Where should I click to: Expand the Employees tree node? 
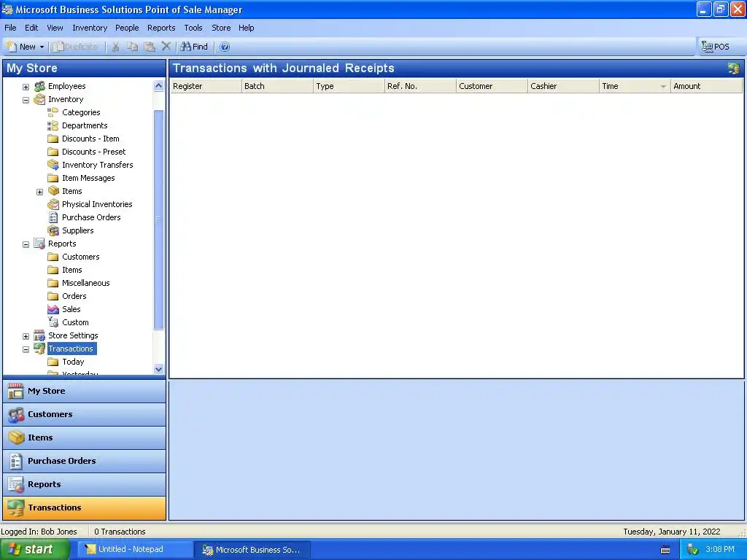pyautogui.click(x=26, y=87)
